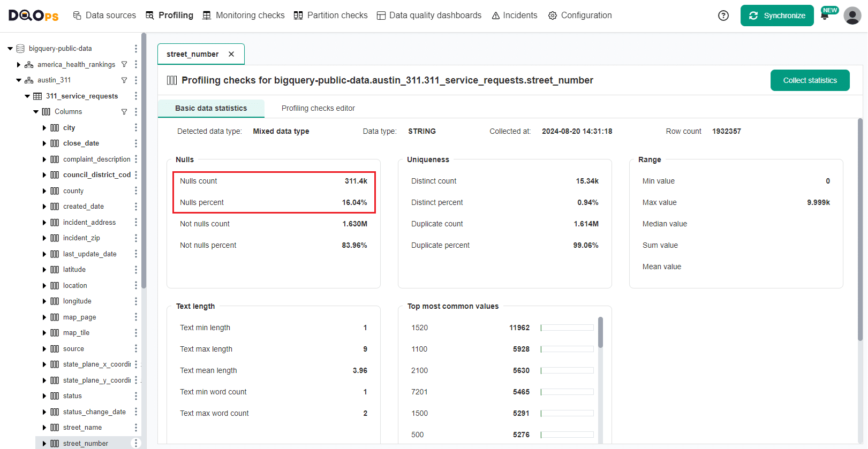Screen dimensions: 868x449
Task: Click the DQOps logo
Action: [33, 16]
